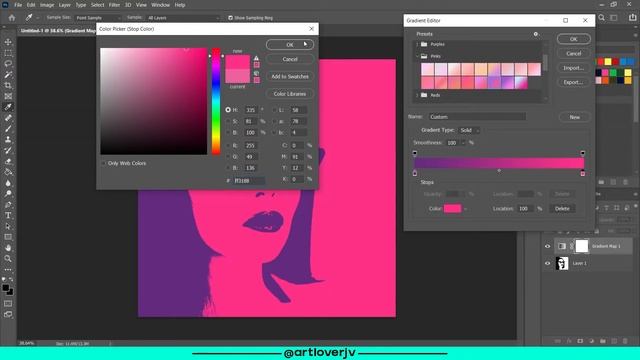Click the hex color input field

click(x=249, y=180)
